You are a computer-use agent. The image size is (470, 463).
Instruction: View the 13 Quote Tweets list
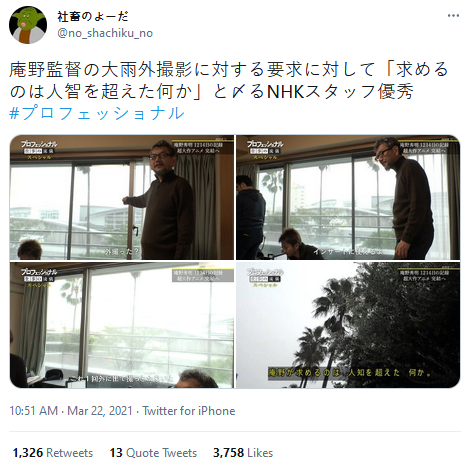tap(153, 453)
